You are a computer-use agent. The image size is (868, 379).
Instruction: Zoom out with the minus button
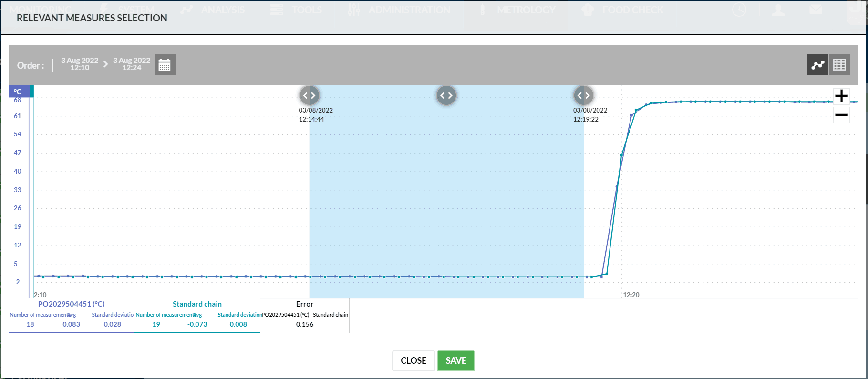coord(841,115)
